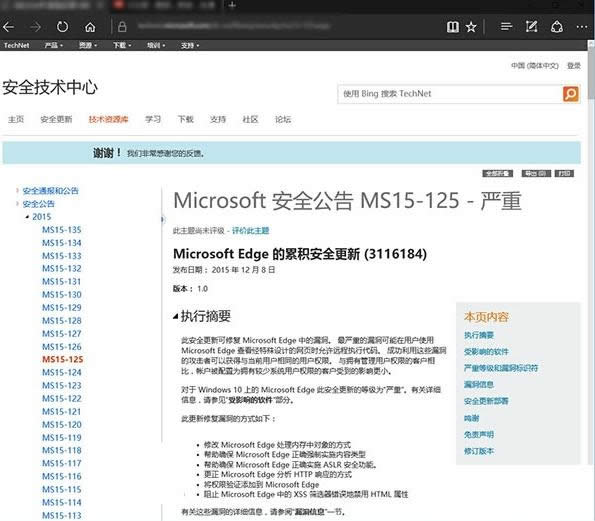Jump to 执行摘要 in 本页内容
This screenshot has width=595, height=521.
tap(479, 335)
